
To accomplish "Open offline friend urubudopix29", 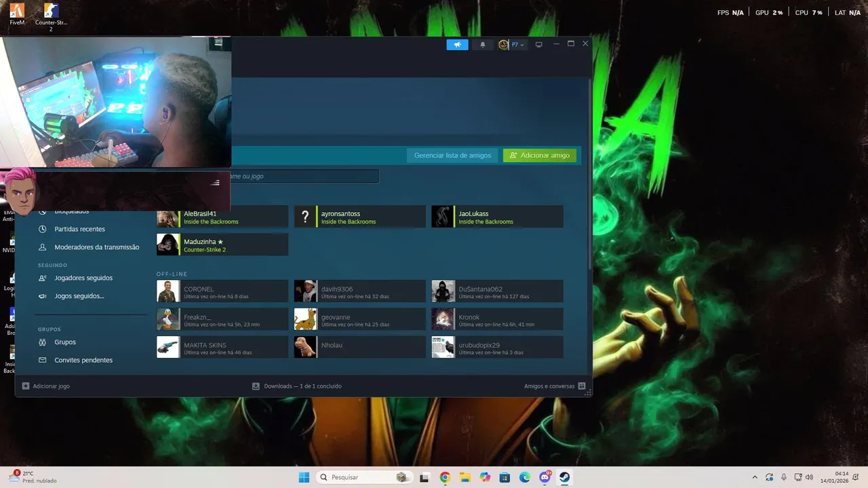I will tap(497, 347).
